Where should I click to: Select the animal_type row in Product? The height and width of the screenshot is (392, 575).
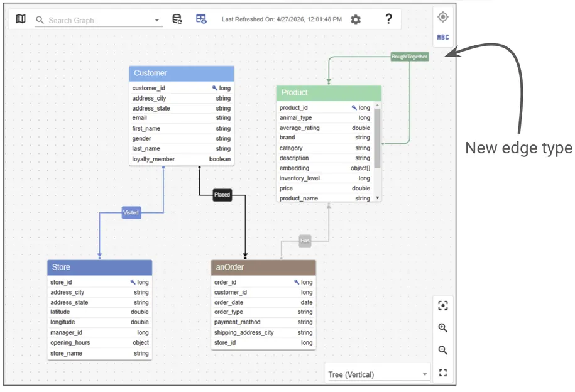(325, 117)
